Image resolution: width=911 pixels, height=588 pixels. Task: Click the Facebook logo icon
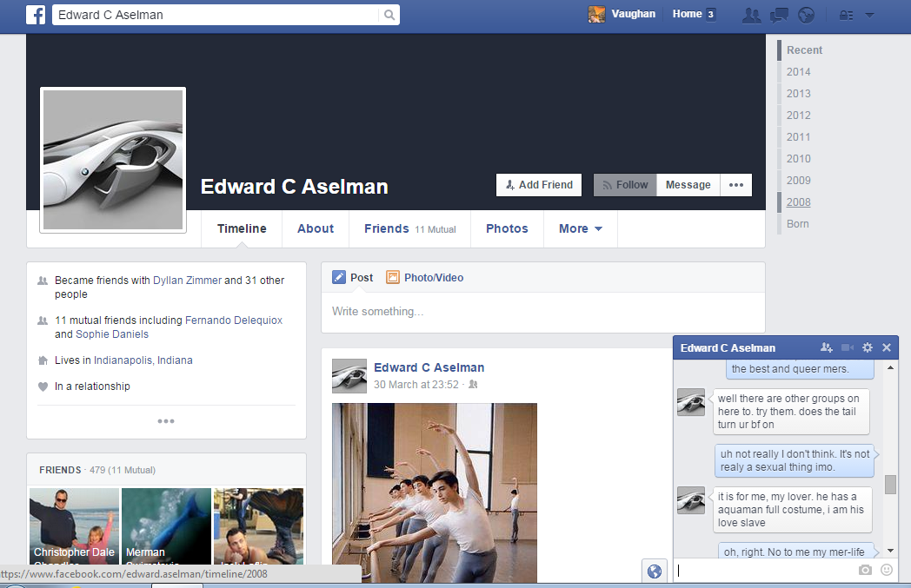[x=36, y=15]
